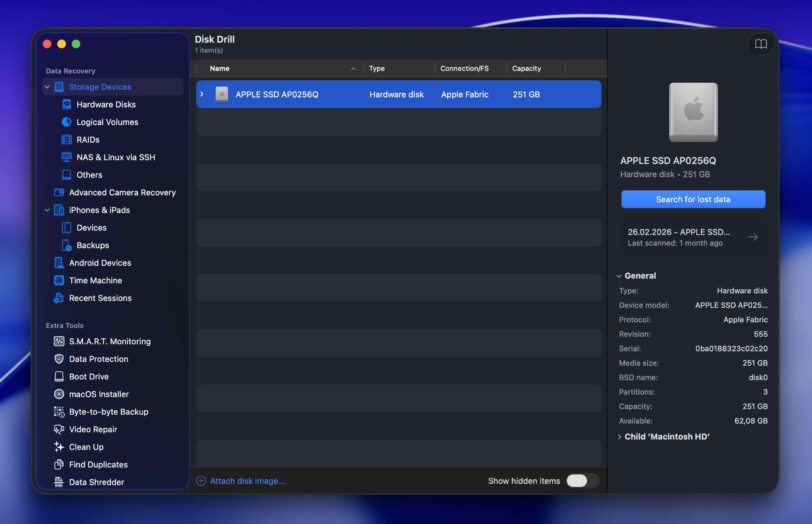812x524 pixels.
Task: Click the Devices phone icon
Action: (66, 228)
